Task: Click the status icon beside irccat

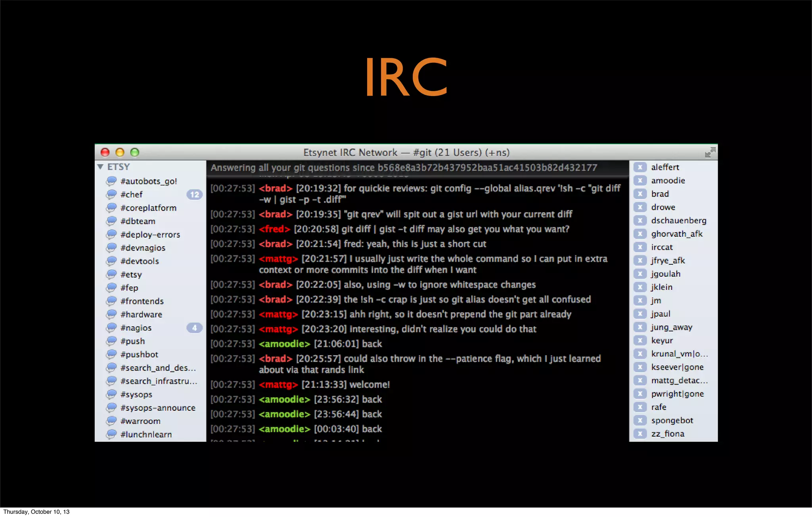Action: 640,247
